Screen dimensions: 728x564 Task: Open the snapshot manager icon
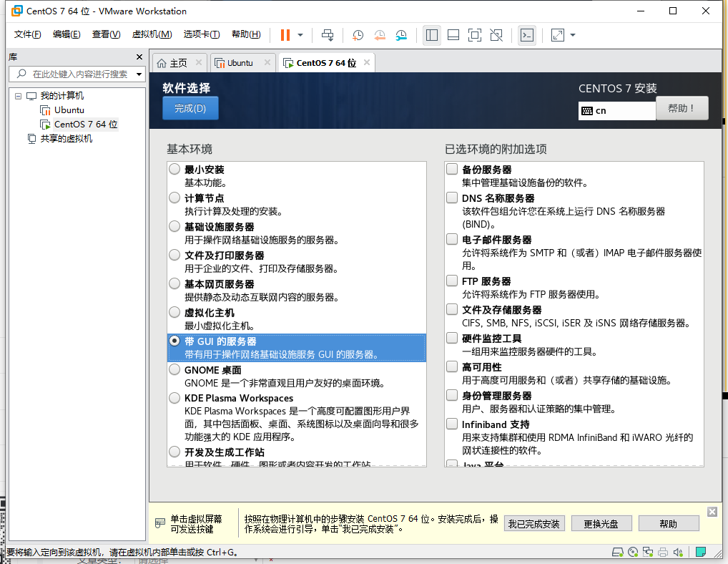click(x=401, y=35)
